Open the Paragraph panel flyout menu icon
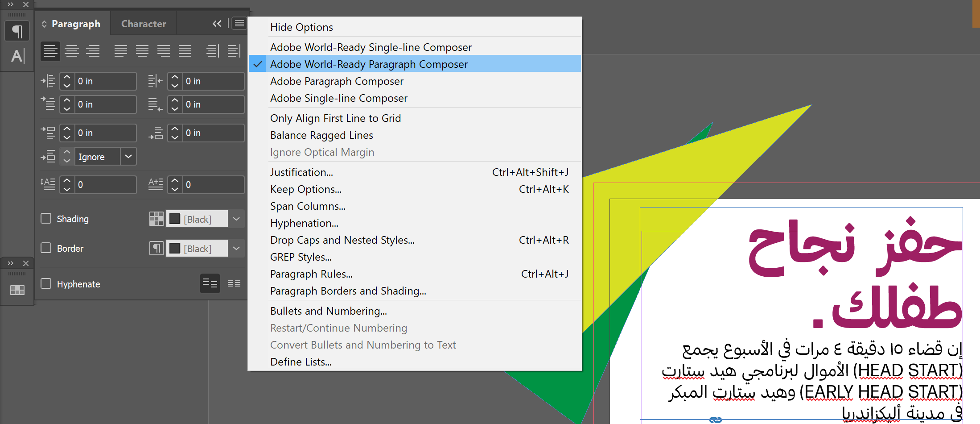This screenshot has width=980, height=424. 239,23
